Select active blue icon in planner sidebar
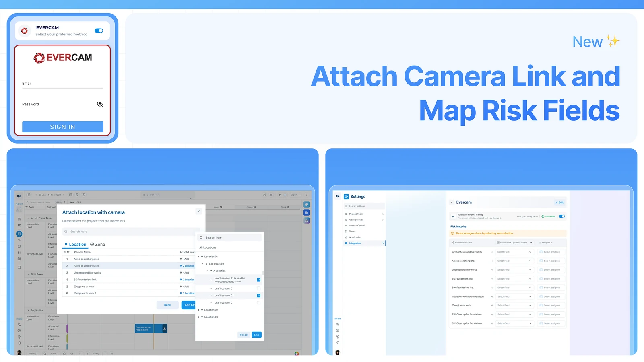The height and width of the screenshot is (362, 644). (x=19, y=234)
